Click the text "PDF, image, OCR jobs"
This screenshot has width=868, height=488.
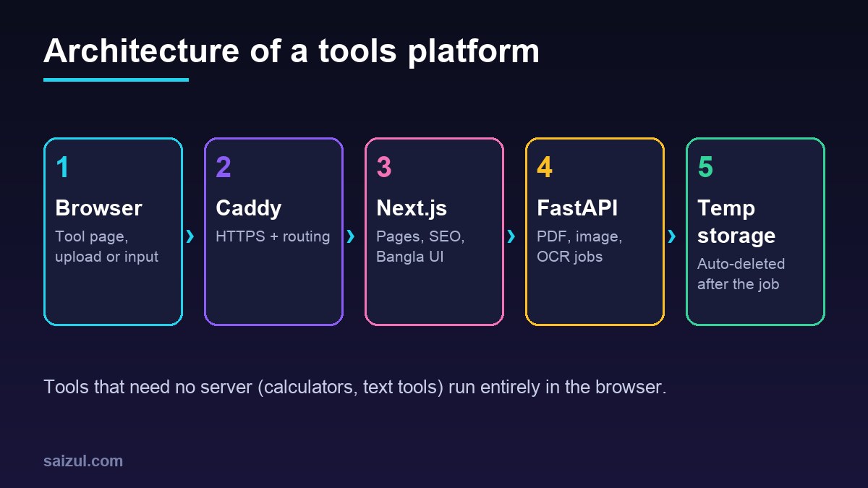pos(579,247)
